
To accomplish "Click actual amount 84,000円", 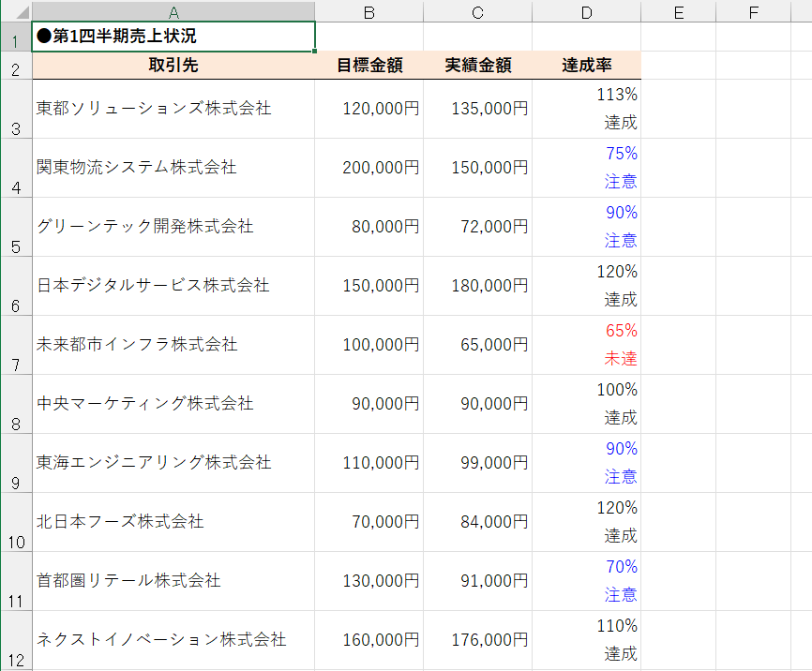I will tap(477, 522).
